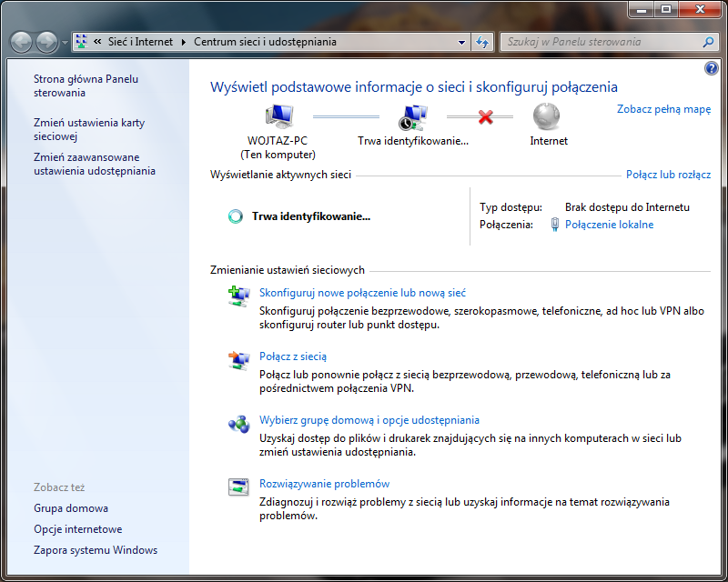This screenshot has width=728, height=582.
Task: Open Zmień ustawienia karty sieciowej
Action: pyautogui.click(x=89, y=129)
